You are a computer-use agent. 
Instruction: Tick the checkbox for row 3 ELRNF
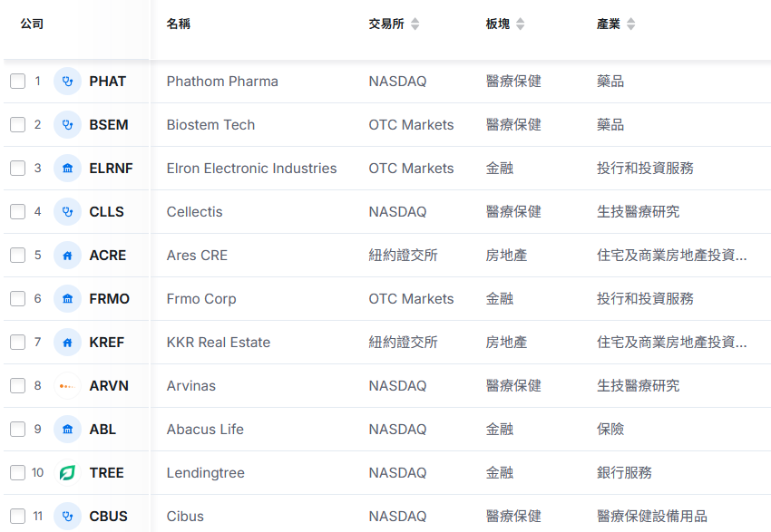18,168
